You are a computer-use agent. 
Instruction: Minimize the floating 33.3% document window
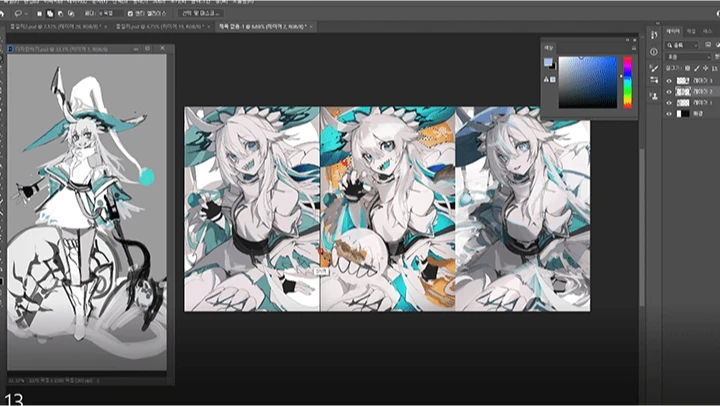(x=136, y=48)
